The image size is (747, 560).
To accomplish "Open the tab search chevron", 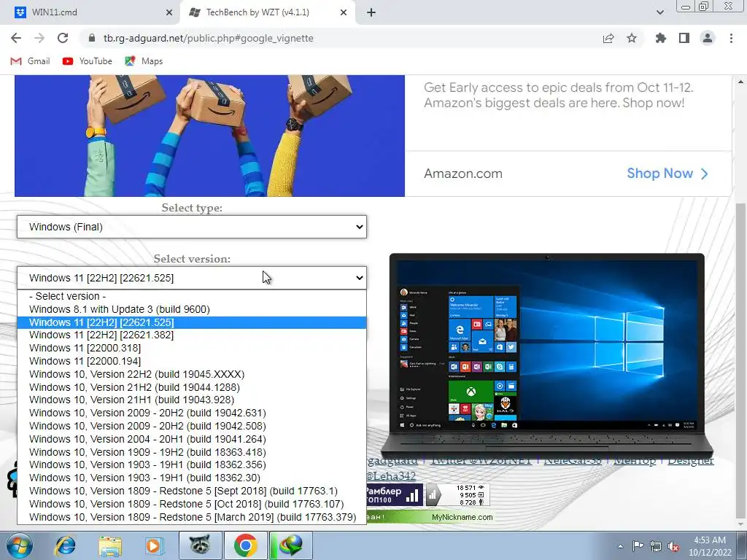I will click(x=659, y=13).
